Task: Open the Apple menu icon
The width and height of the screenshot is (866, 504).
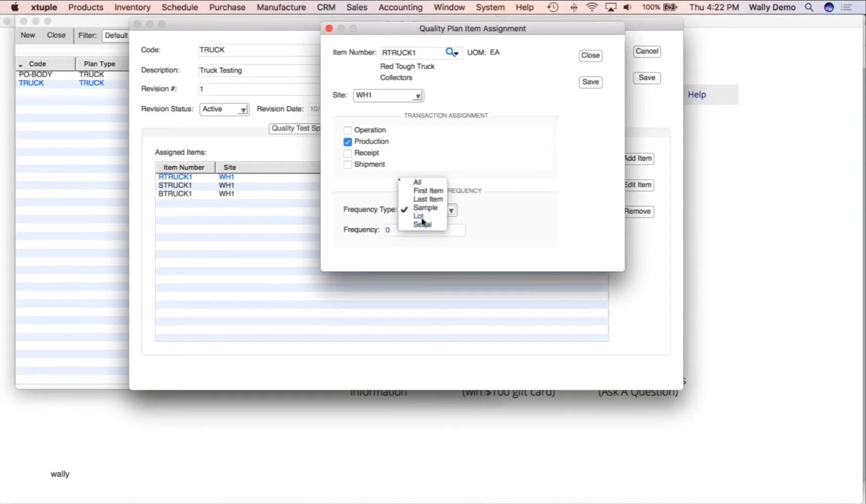Action: point(15,7)
